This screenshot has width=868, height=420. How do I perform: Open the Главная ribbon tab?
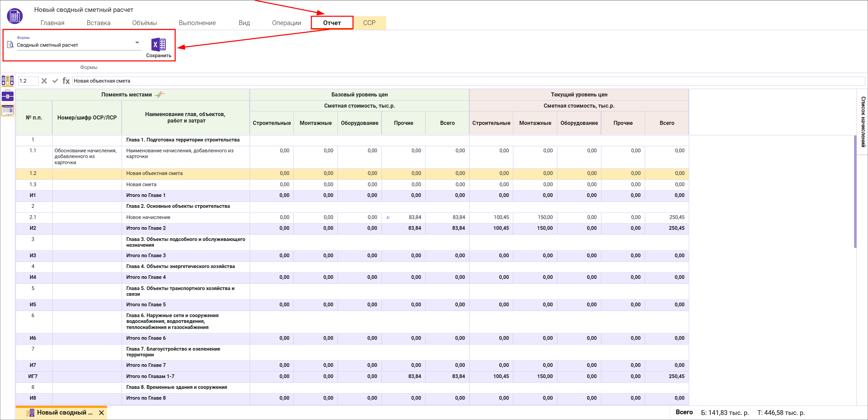[x=52, y=23]
